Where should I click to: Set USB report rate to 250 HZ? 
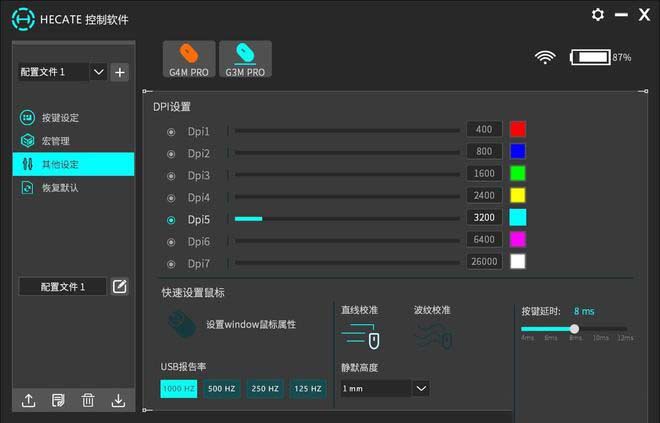[x=265, y=388]
